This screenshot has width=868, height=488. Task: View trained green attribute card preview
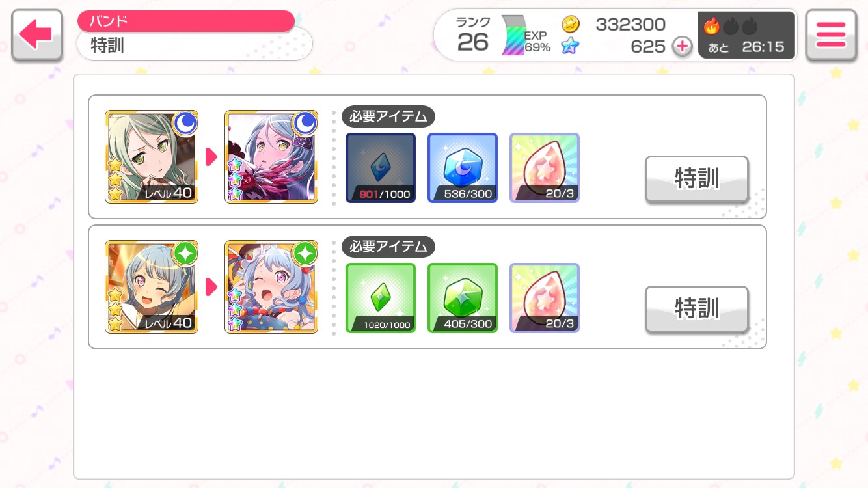[x=271, y=287]
